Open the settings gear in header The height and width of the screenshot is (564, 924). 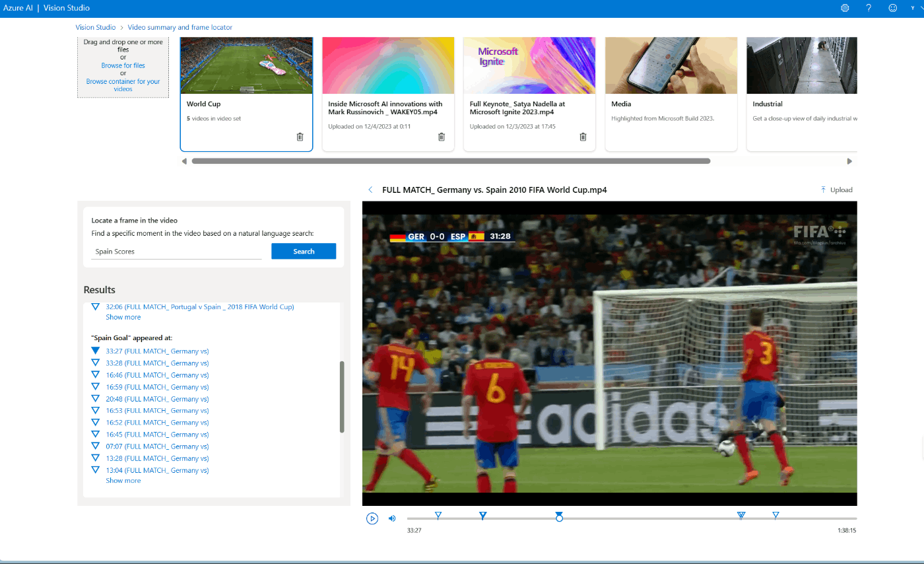[x=845, y=8]
